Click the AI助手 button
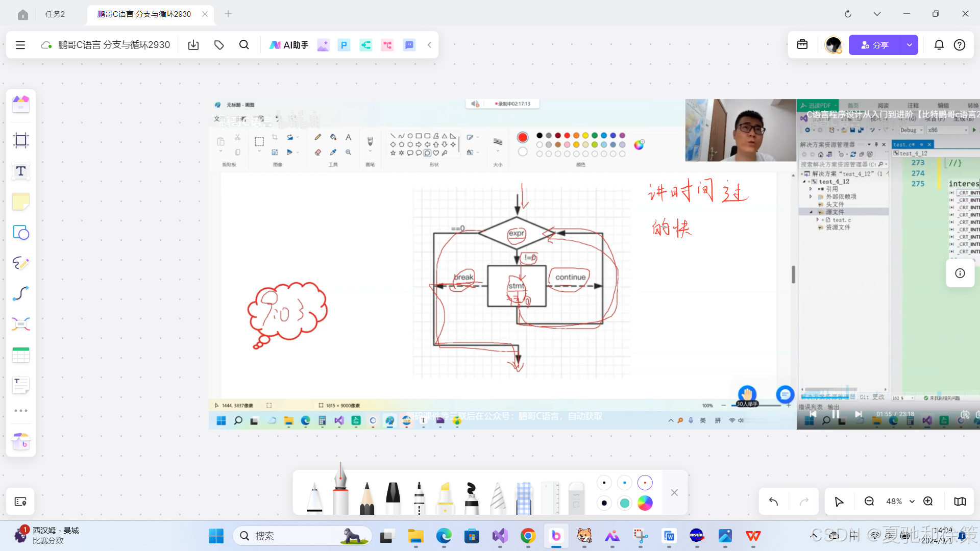Viewport: 980px width, 551px height. click(x=289, y=45)
